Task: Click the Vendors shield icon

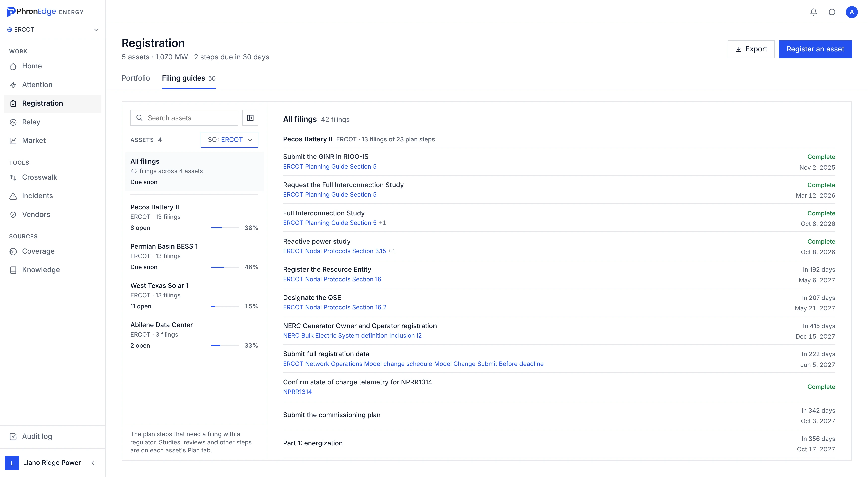Action: pos(13,215)
